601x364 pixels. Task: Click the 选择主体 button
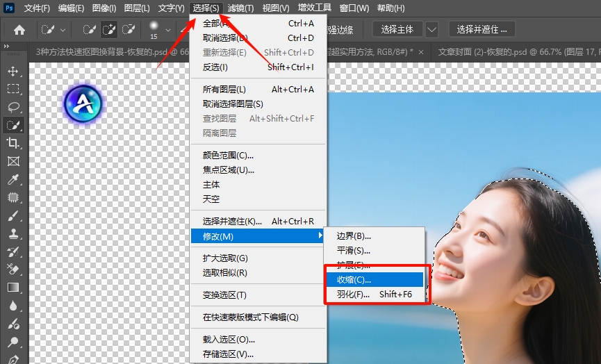tap(397, 30)
